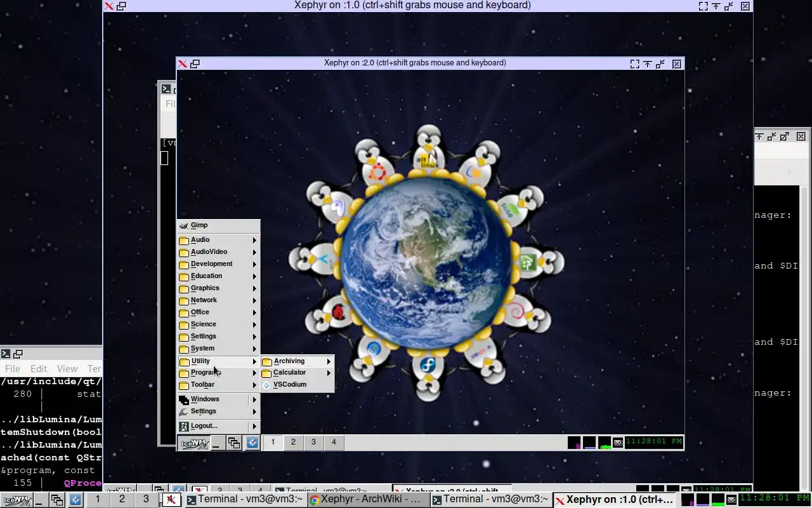Select the Toolbar folder icon in menu
Screen dimensions: 812x508
pos(184,385)
